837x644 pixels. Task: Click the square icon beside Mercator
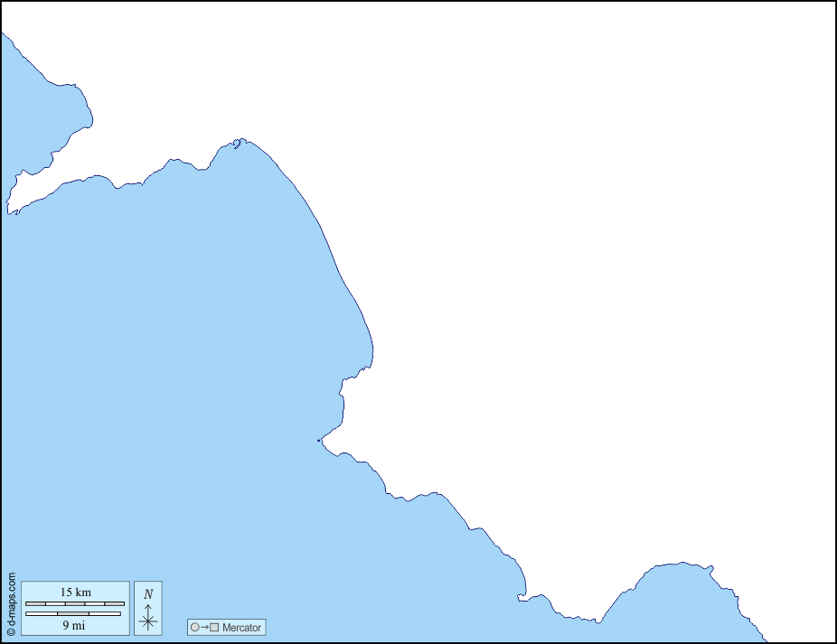(x=214, y=627)
